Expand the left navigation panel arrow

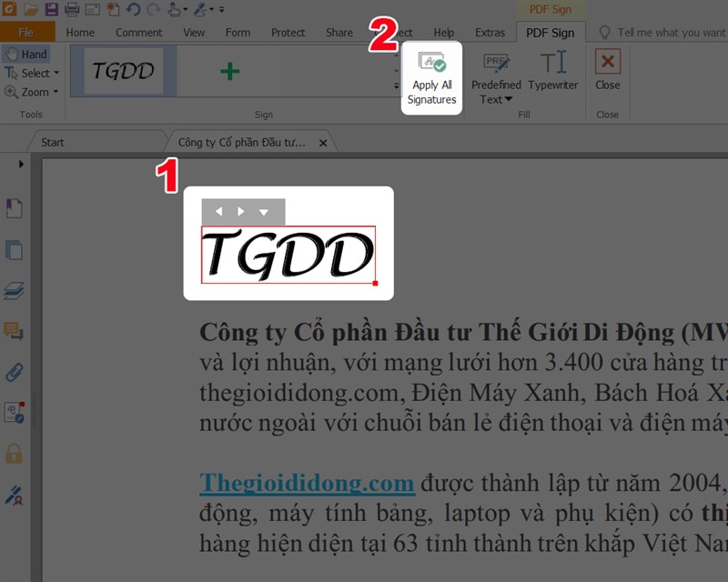[x=21, y=164]
